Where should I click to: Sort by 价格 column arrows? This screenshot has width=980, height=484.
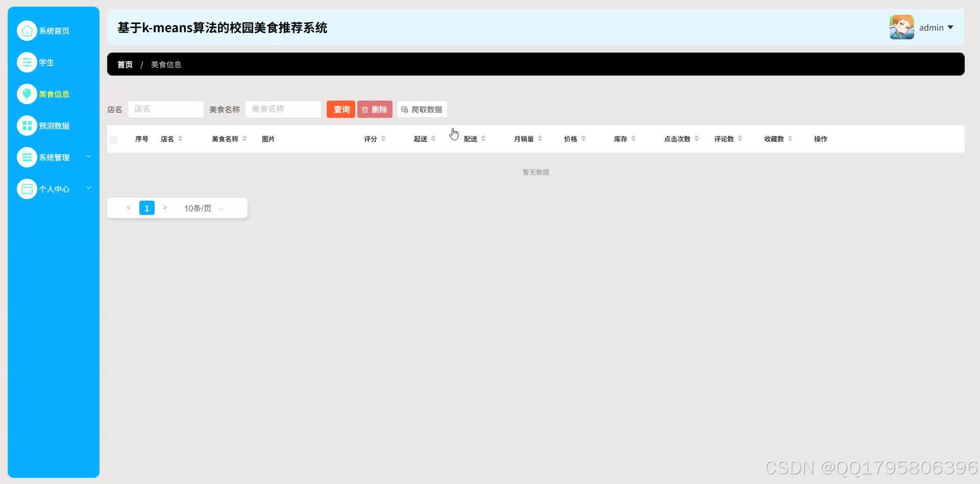pyautogui.click(x=583, y=139)
